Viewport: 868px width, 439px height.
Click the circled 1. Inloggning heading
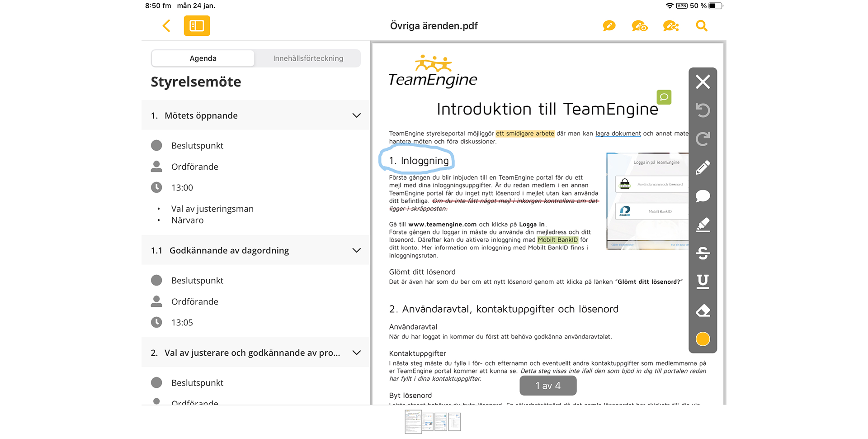click(x=419, y=161)
